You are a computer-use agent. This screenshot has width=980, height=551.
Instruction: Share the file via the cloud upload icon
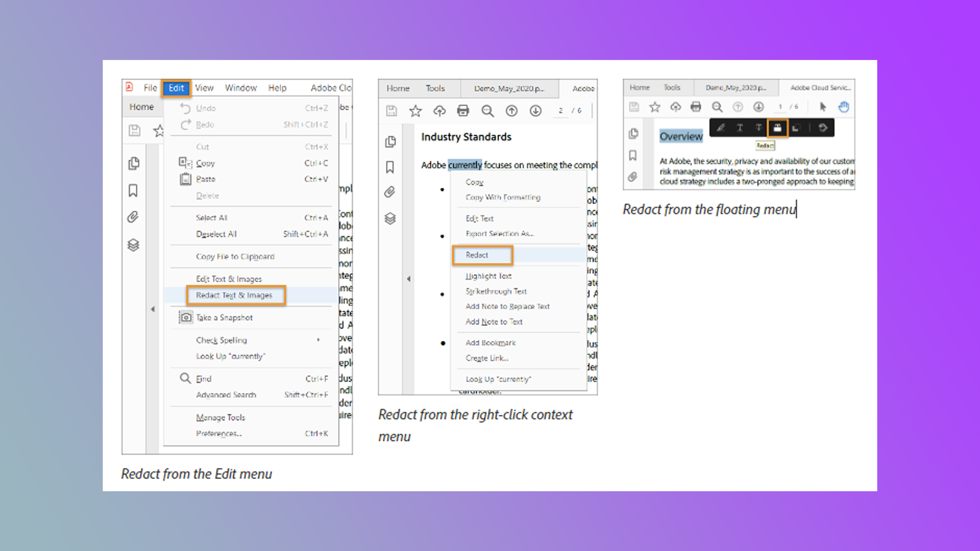click(x=439, y=111)
